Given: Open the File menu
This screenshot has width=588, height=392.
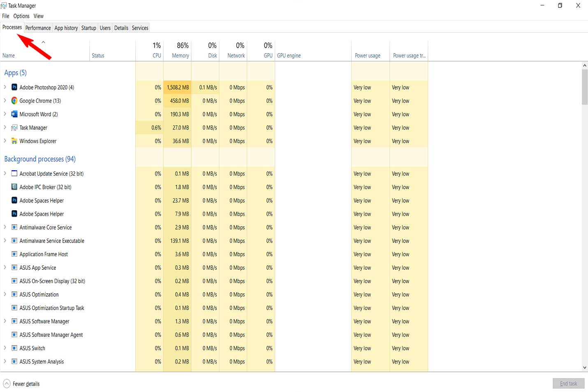Looking at the screenshot, I should [6, 16].
